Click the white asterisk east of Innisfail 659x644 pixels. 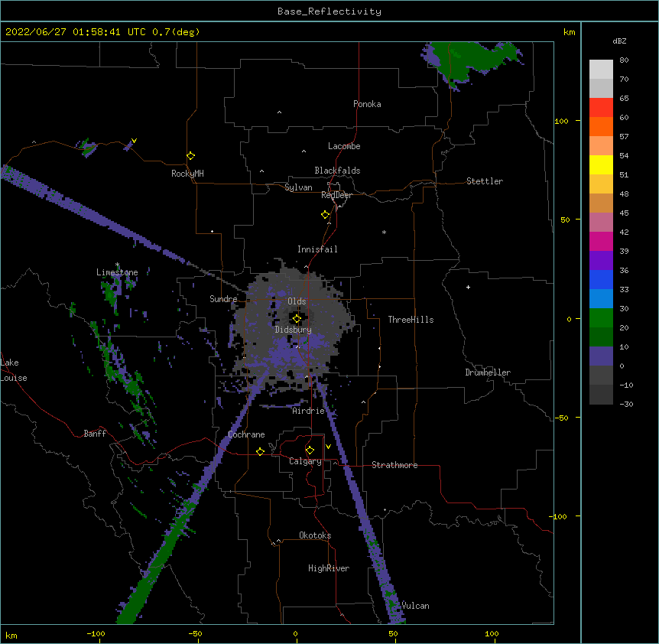pyautogui.click(x=384, y=232)
